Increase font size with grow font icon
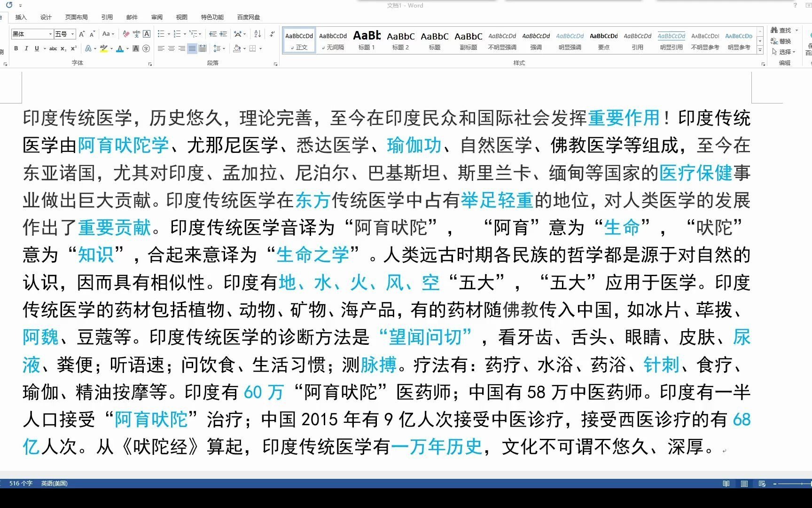This screenshot has height=508, width=812. click(x=82, y=34)
